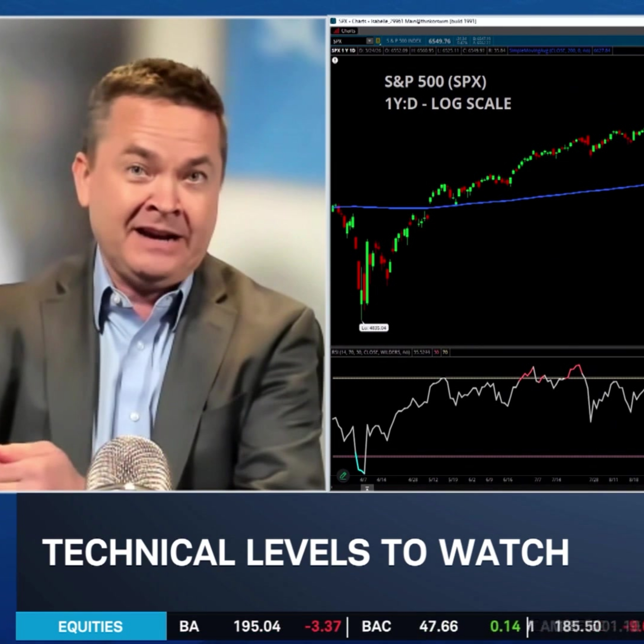The width and height of the screenshot is (644, 644).
Task: Click the thinkorswim window title icon
Action: tap(333, 21)
